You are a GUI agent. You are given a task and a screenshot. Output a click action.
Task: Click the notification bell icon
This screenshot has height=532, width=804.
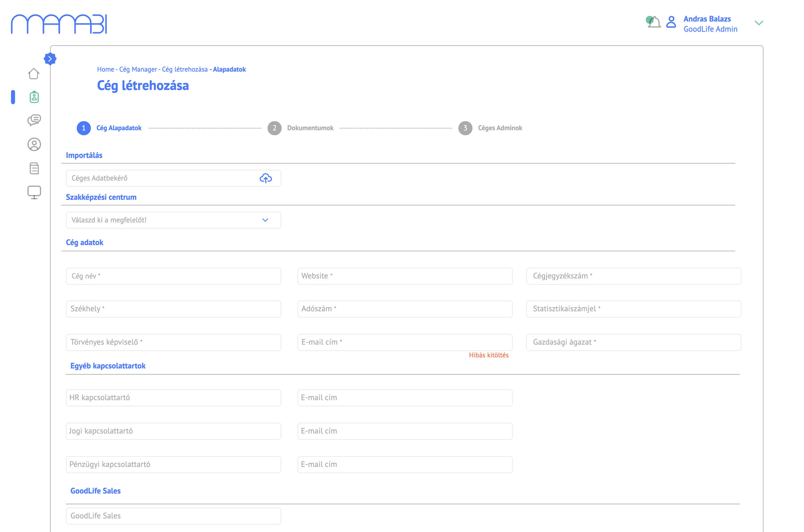coord(654,22)
